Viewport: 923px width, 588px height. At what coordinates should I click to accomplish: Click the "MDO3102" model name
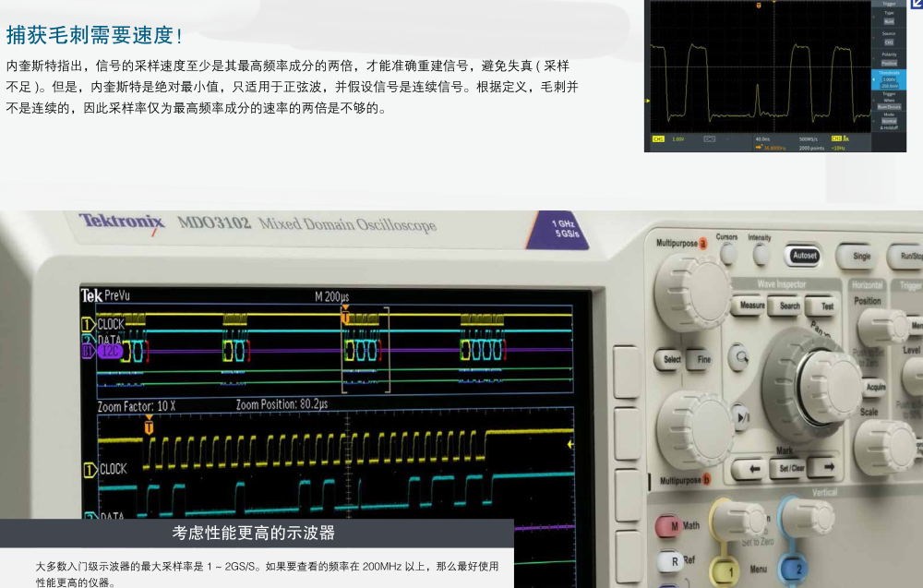pyautogui.click(x=214, y=223)
